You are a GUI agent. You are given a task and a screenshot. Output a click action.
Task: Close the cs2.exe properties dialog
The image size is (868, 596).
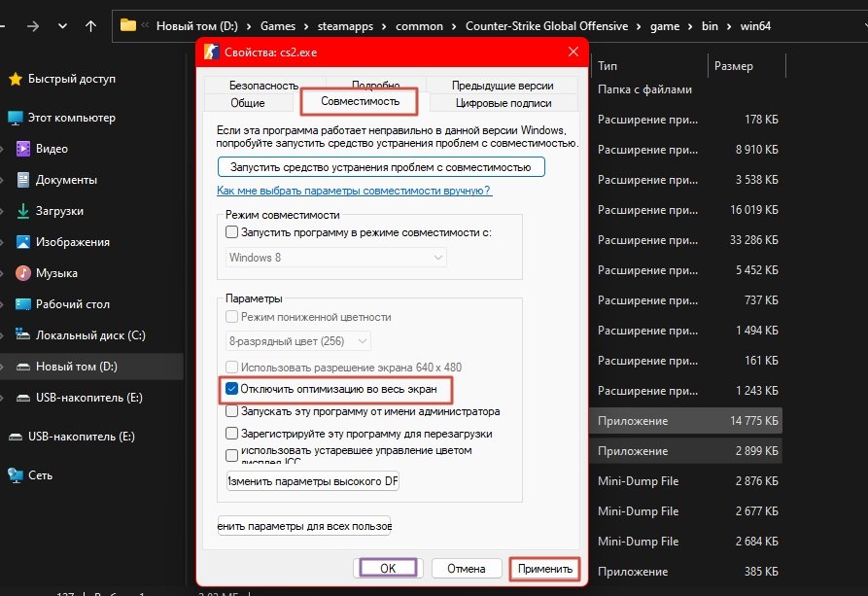[x=573, y=52]
